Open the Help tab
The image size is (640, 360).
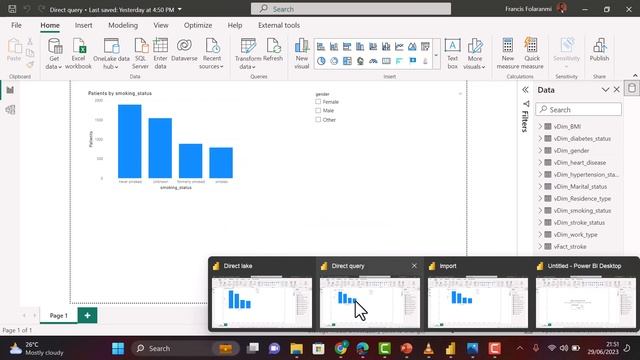235,25
